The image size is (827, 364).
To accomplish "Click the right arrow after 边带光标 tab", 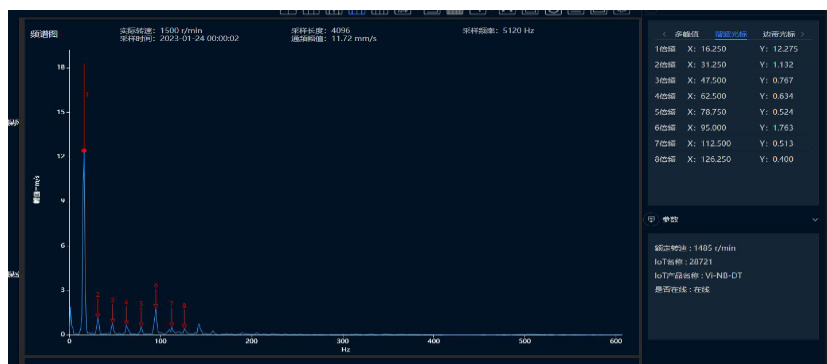I will point(803,34).
